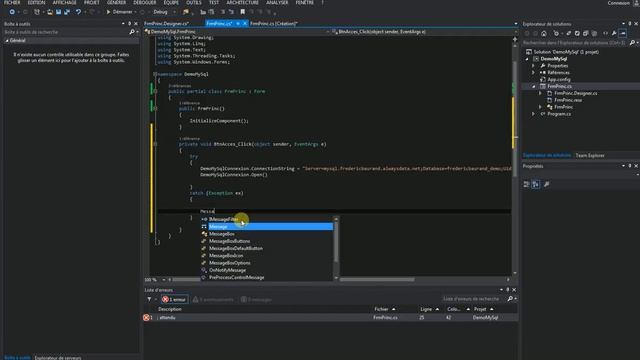Toggle the 1 erreur filter button
Screen dimensions: 640x360
click(174, 299)
